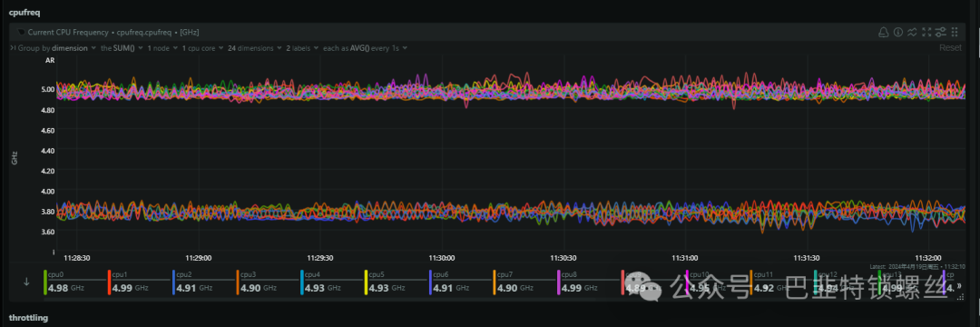Toggle the cpu3 legend dimension

click(x=268, y=282)
